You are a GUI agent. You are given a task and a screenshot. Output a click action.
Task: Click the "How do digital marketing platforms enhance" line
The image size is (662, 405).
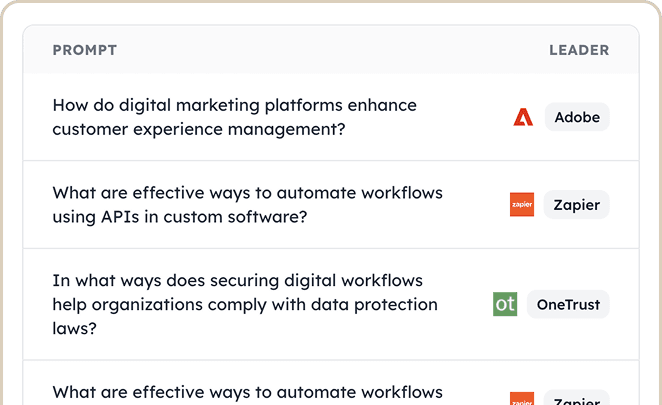234,105
